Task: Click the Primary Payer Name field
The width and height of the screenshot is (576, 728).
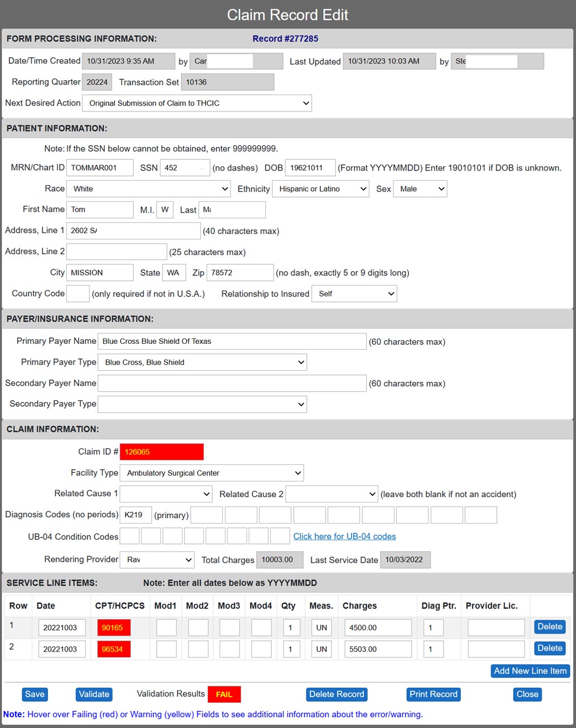Action: (x=232, y=342)
